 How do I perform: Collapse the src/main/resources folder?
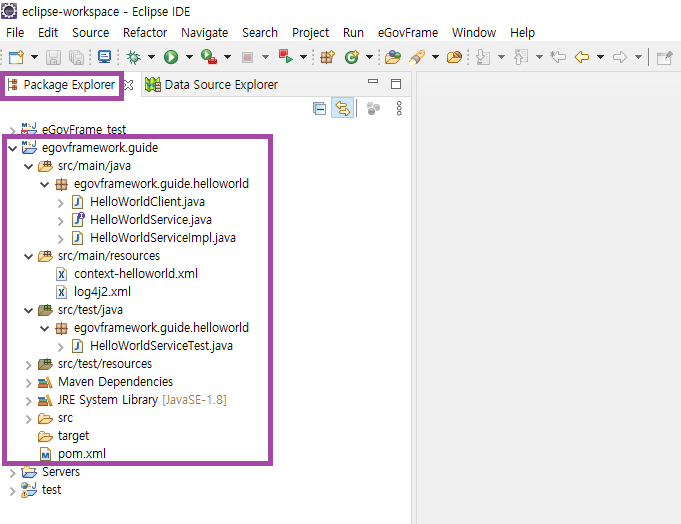pyautogui.click(x=29, y=257)
